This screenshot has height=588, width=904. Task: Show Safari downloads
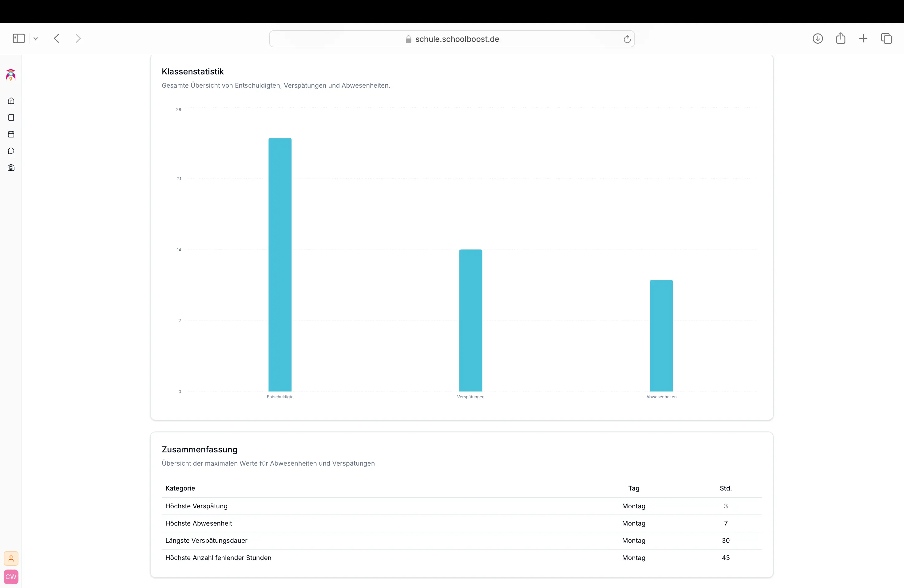click(817, 38)
